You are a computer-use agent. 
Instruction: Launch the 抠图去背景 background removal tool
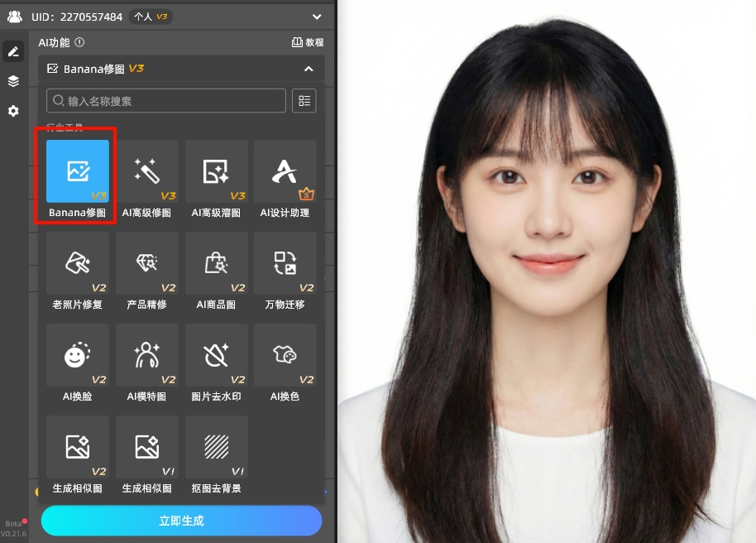(x=216, y=447)
